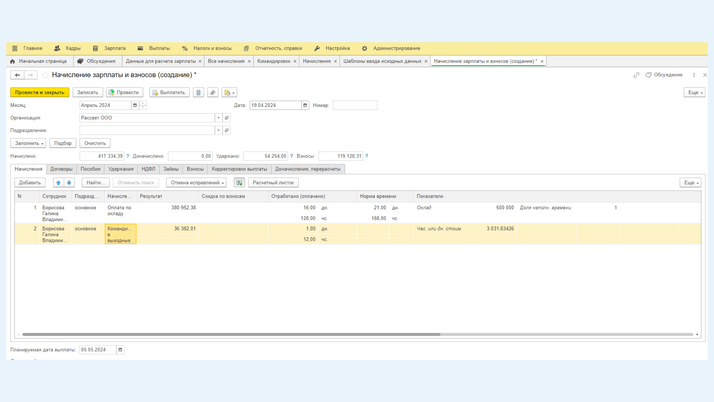Expand the Организация dropdown list

click(x=218, y=118)
